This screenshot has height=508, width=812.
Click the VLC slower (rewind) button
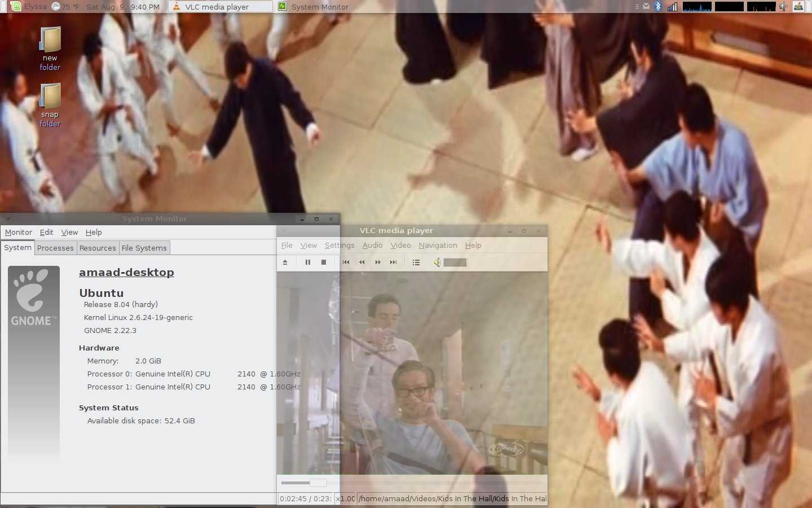(x=362, y=262)
